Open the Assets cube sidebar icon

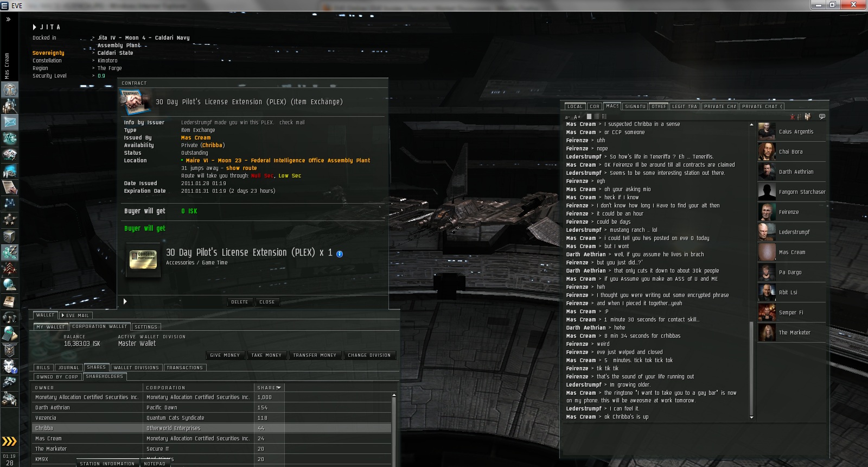tap(10, 236)
